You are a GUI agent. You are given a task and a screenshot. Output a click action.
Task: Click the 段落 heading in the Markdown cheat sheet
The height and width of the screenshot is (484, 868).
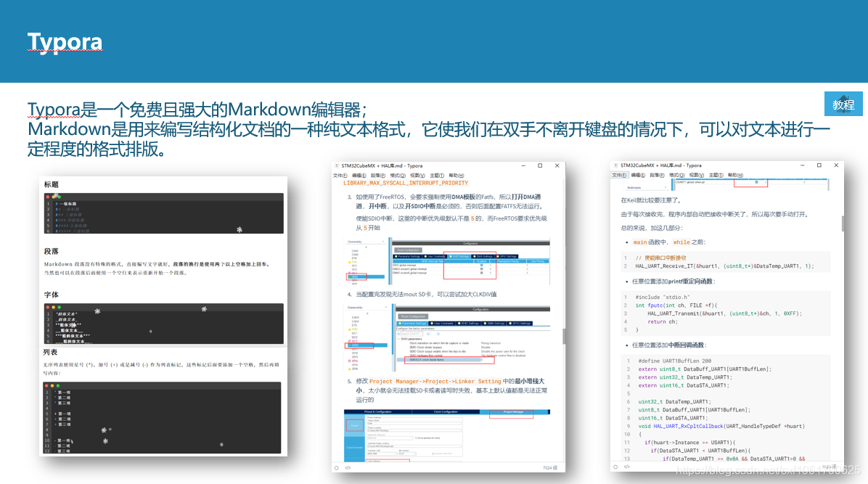(x=51, y=251)
